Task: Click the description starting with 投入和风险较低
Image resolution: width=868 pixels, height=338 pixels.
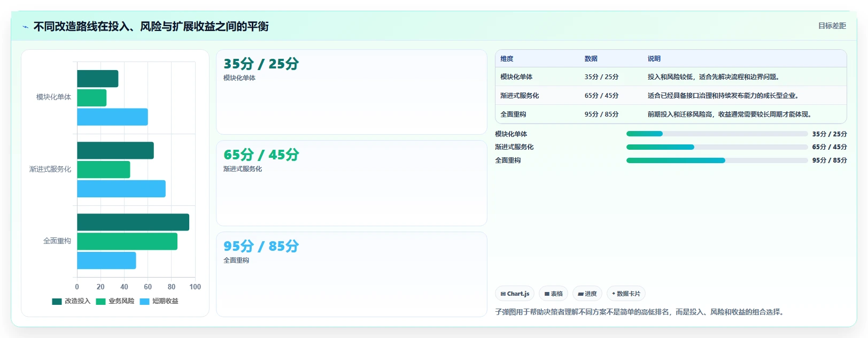Action: point(715,77)
